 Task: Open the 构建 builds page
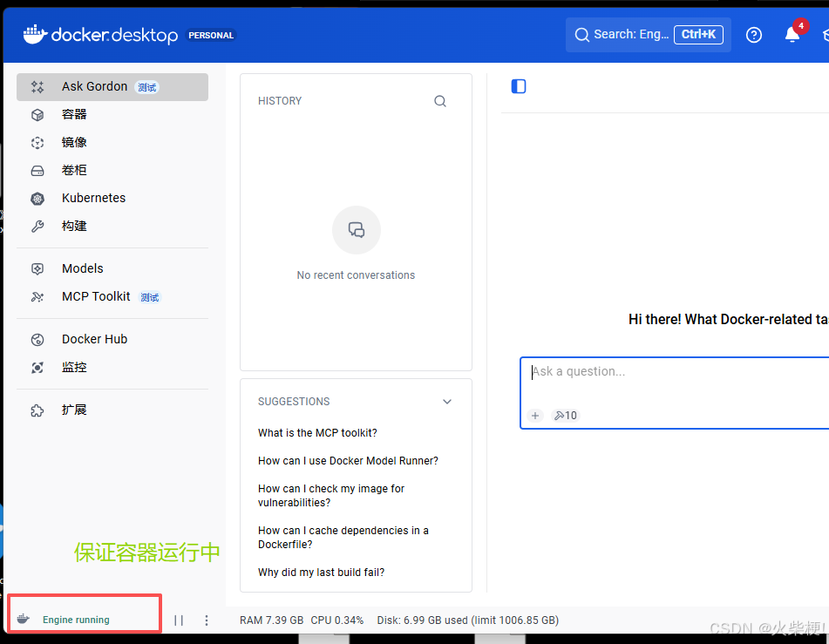[x=112, y=227]
